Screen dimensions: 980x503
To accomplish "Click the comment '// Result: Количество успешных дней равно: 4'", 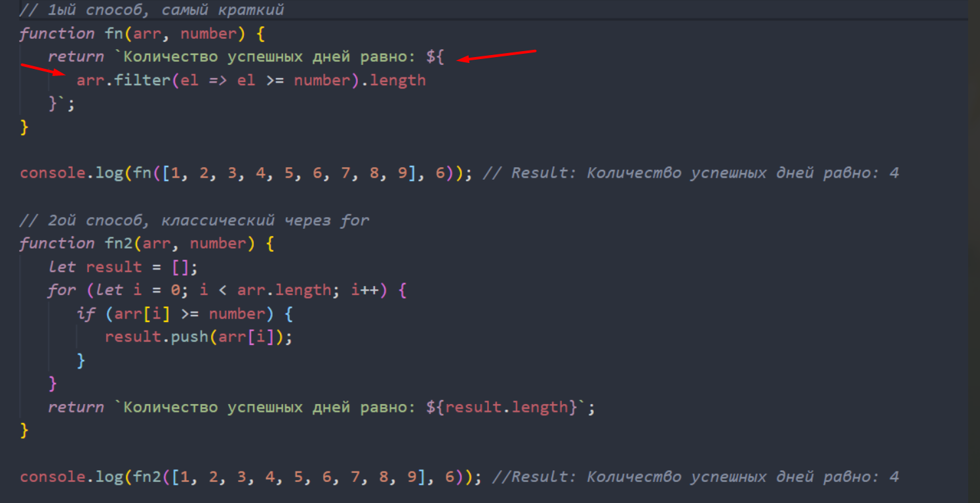I will [691, 173].
